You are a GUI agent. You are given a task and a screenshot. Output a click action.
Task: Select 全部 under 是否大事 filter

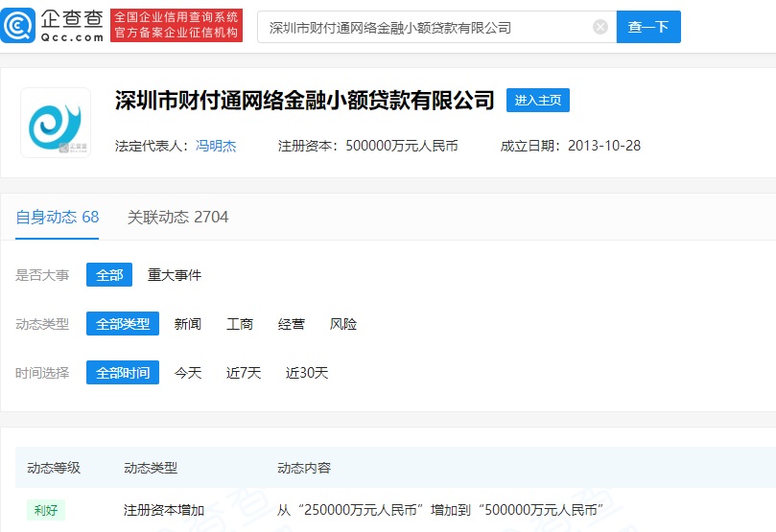[109, 275]
